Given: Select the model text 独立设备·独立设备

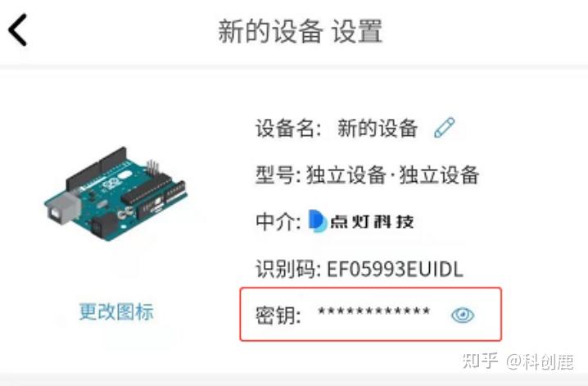Looking at the screenshot, I should coord(392,175).
